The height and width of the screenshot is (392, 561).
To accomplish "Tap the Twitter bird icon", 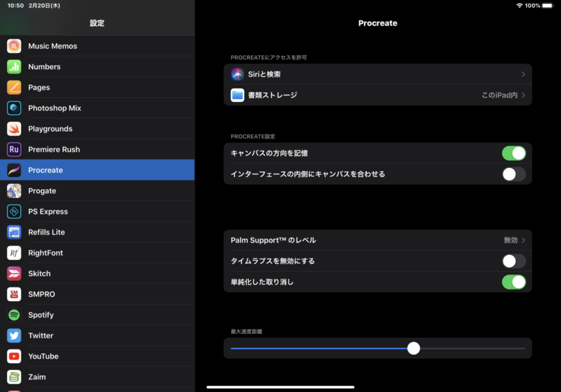I will (x=14, y=336).
